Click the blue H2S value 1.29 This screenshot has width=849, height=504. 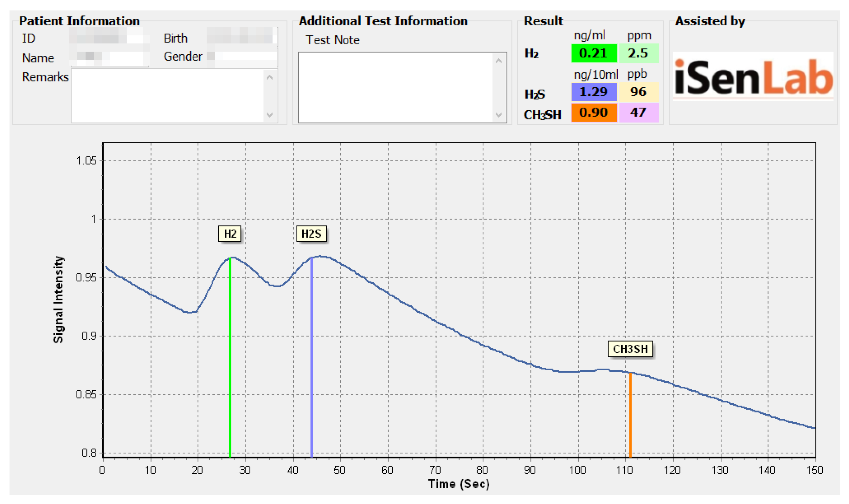(594, 92)
